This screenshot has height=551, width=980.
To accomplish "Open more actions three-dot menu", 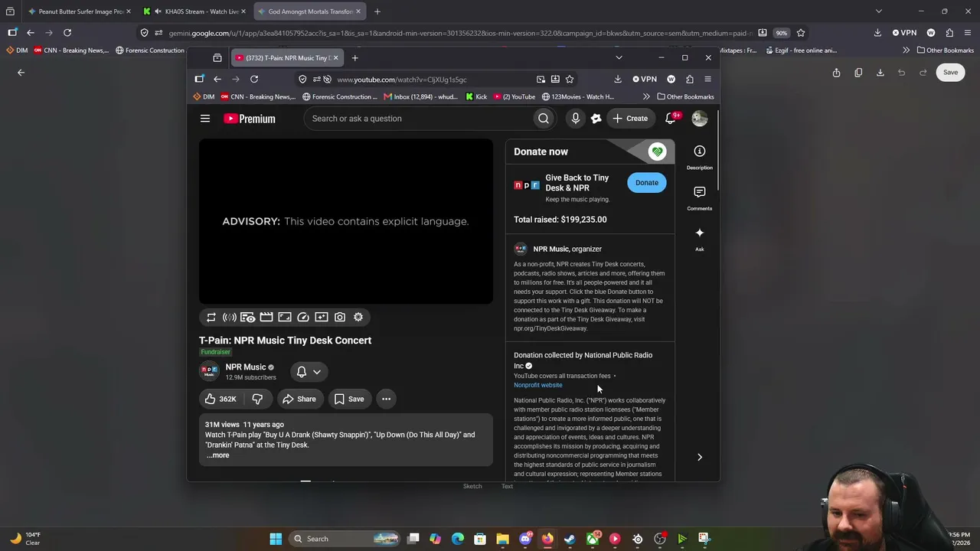I will coord(387,399).
